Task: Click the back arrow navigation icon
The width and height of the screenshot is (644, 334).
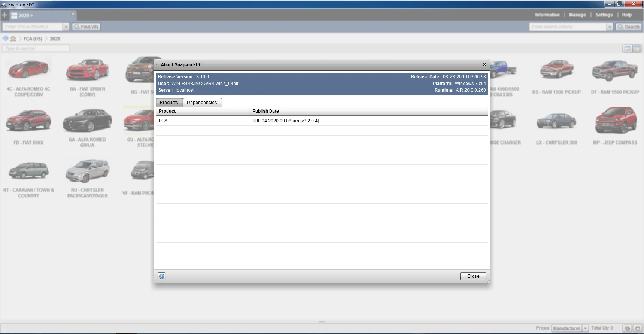Action: click(x=5, y=38)
